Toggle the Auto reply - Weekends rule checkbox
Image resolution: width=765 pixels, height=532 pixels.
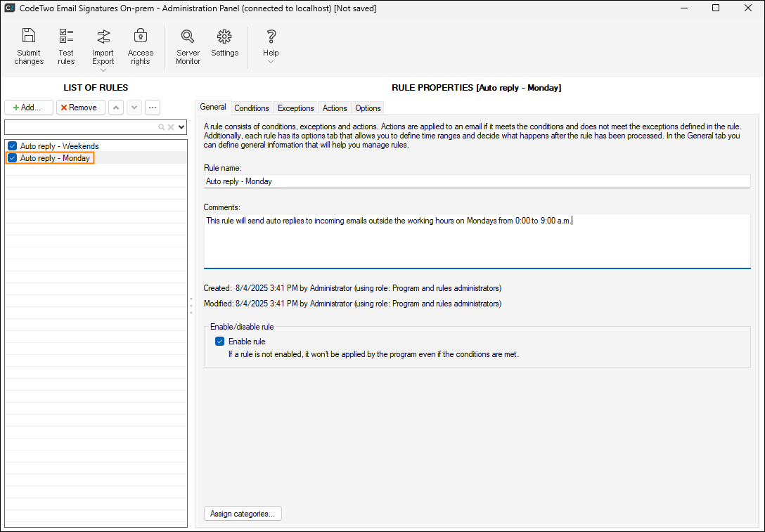pyautogui.click(x=13, y=146)
